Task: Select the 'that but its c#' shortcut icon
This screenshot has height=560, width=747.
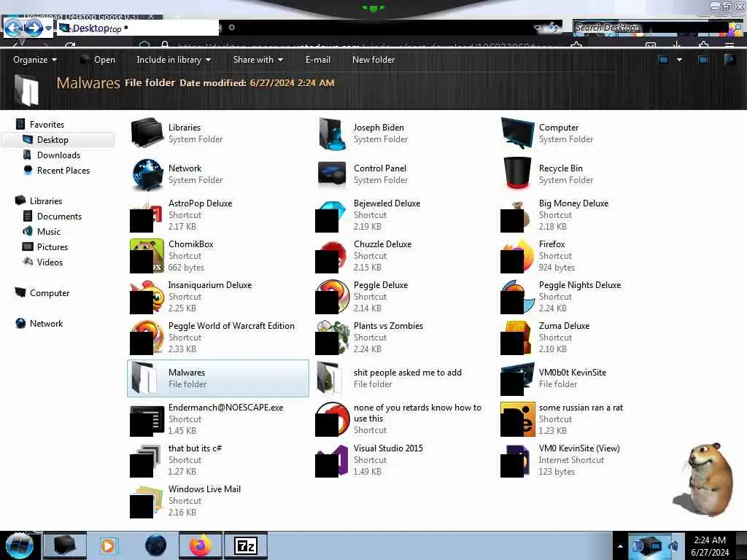Action: click(145, 461)
